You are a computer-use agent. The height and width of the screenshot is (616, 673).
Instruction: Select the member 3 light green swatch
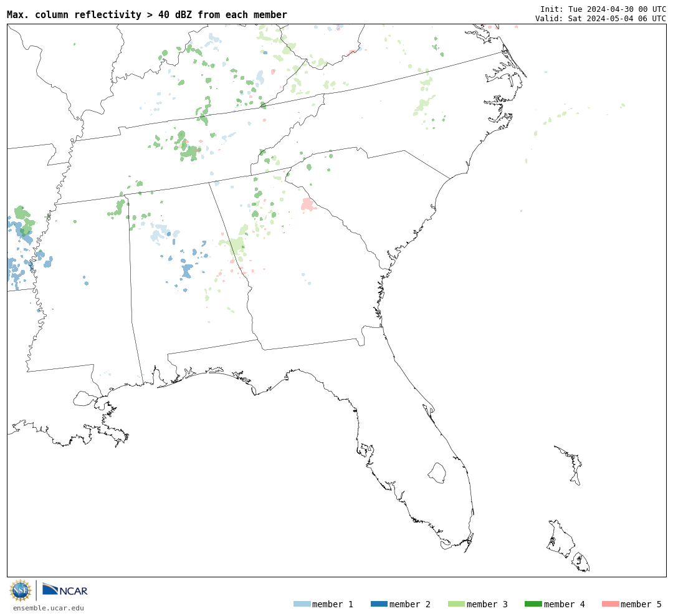pos(456,604)
